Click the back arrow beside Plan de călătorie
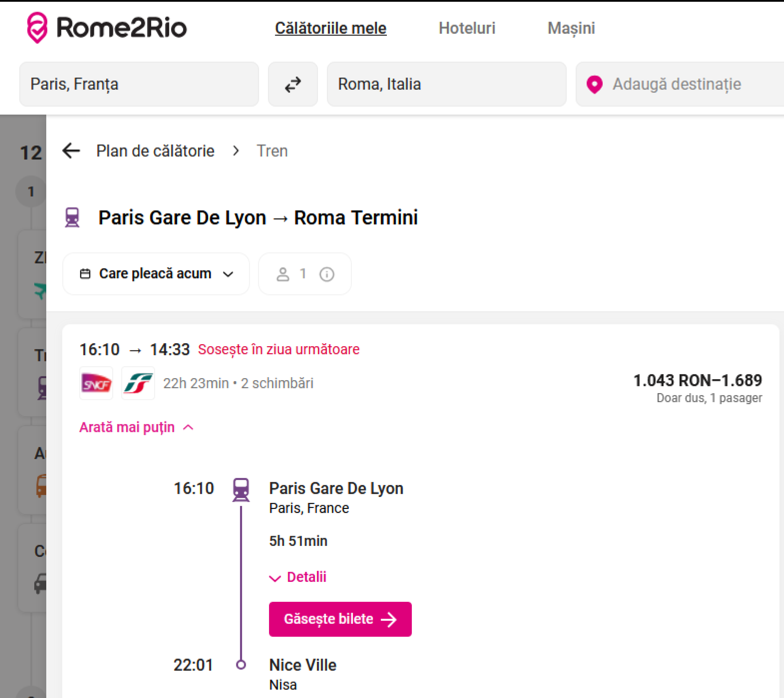The width and height of the screenshot is (784, 698). coord(71,151)
